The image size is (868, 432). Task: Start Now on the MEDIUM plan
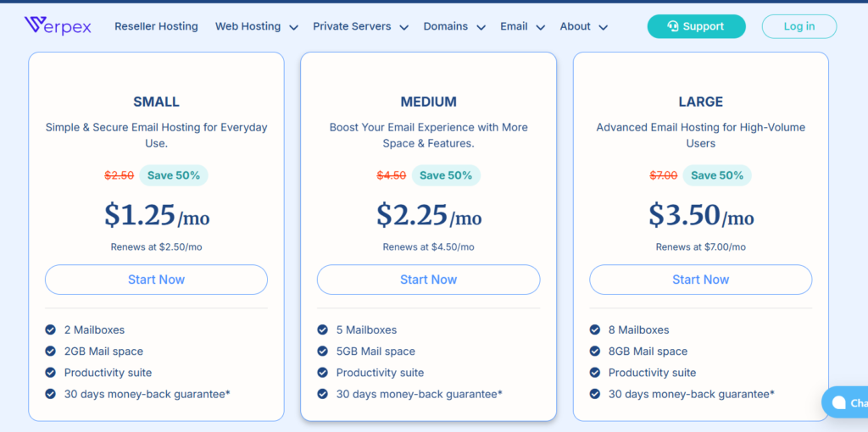428,280
